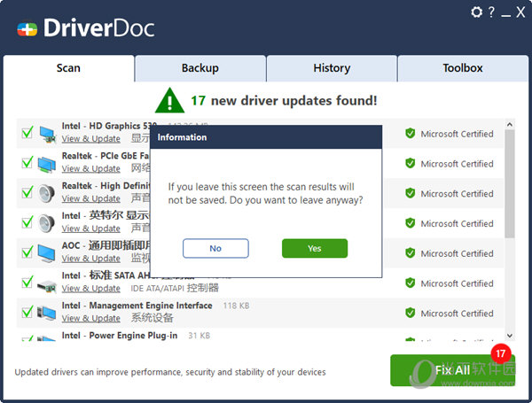
Task: Click the AOC monitor device icon
Action: click(x=46, y=253)
